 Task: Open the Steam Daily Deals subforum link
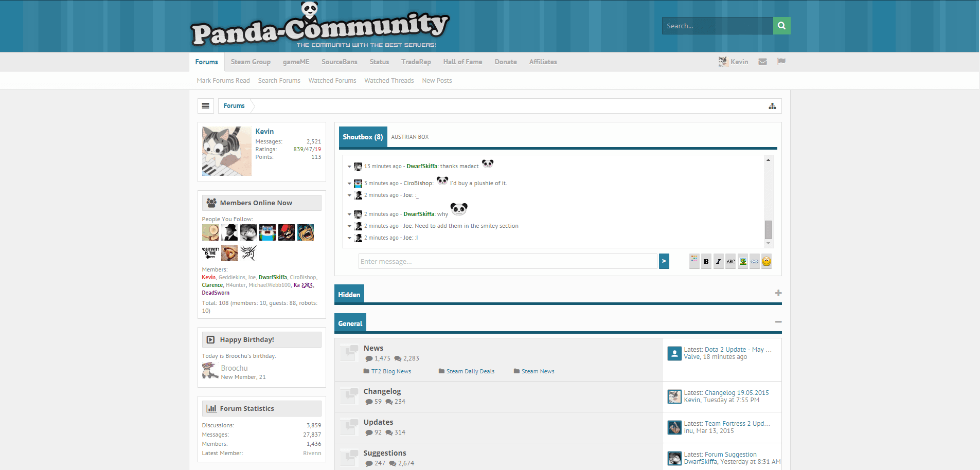point(470,371)
